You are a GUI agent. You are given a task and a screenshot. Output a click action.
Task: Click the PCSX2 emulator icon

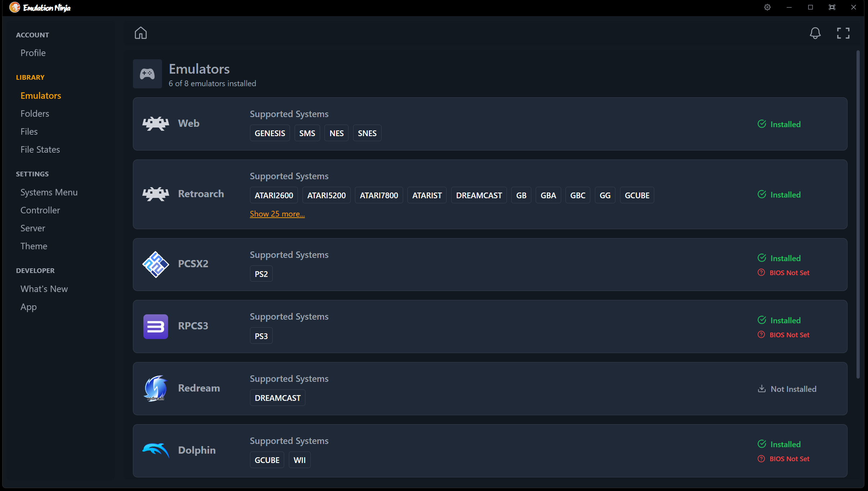(x=155, y=264)
